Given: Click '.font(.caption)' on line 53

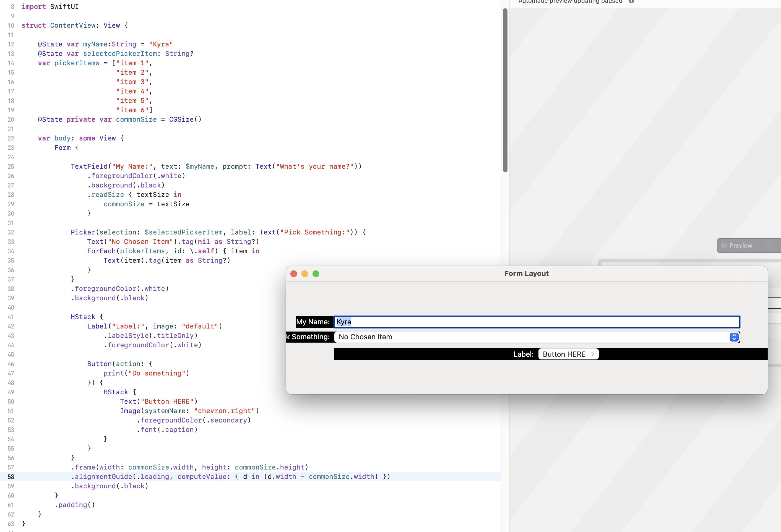Looking at the screenshot, I should (x=167, y=430).
